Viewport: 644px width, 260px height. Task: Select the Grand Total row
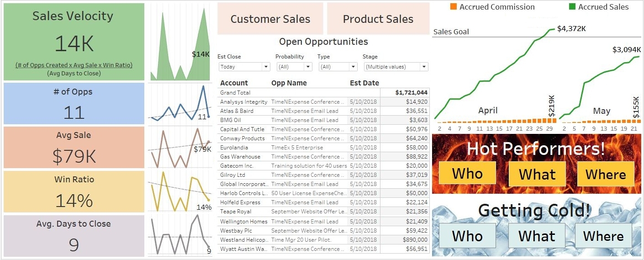tap(324, 92)
